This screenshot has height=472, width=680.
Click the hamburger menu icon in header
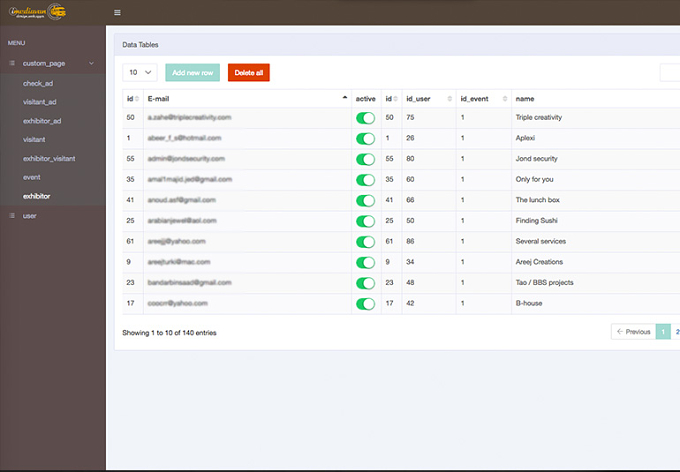click(x=117, y=13)
